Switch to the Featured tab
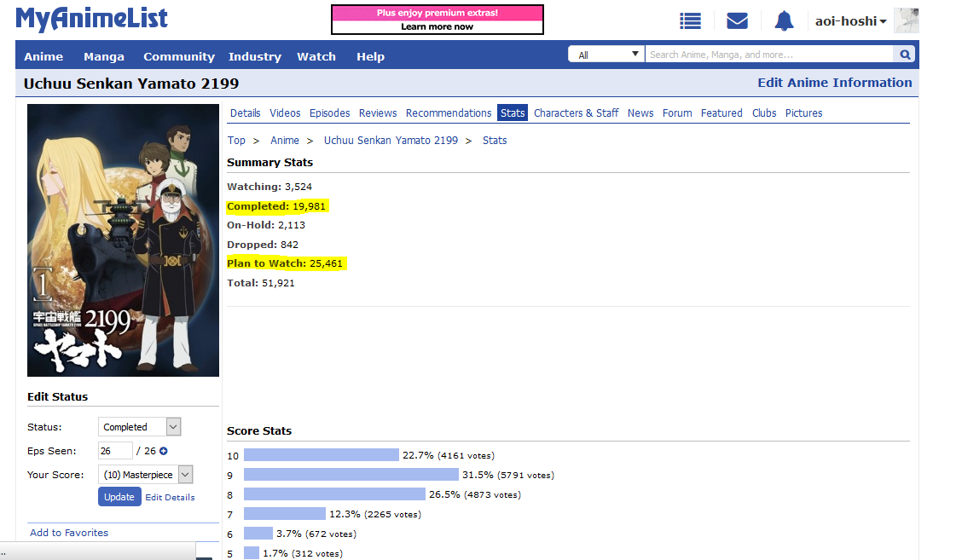The image size is (962, 560). click(x=721, y=113)
